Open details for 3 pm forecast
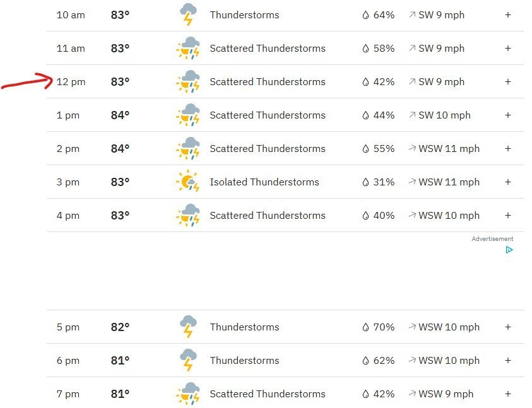The image size is (532, 408). 507,182
